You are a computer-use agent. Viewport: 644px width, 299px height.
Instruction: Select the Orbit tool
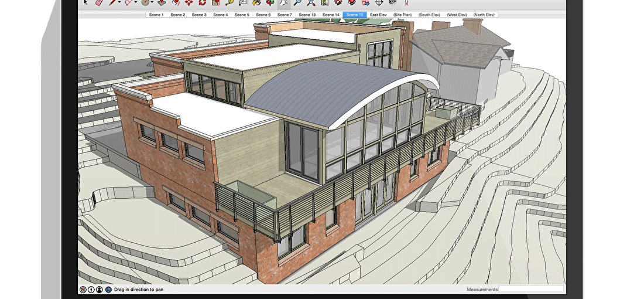point(269,2)
